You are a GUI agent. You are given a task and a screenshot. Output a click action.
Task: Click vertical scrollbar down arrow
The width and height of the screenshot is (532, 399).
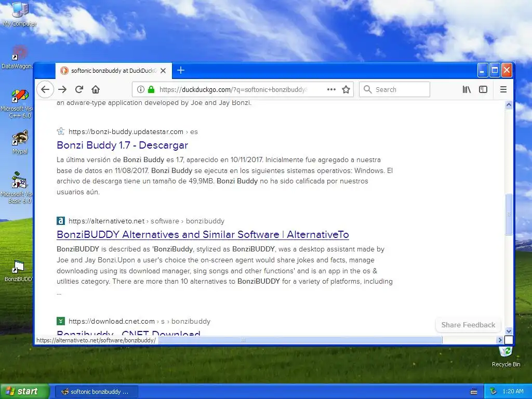point(509,331)
